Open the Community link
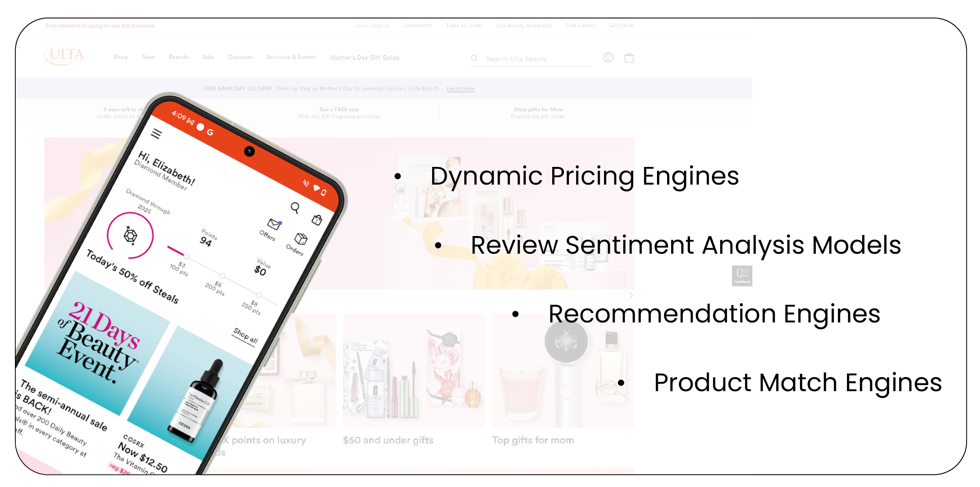 point(418,25)
